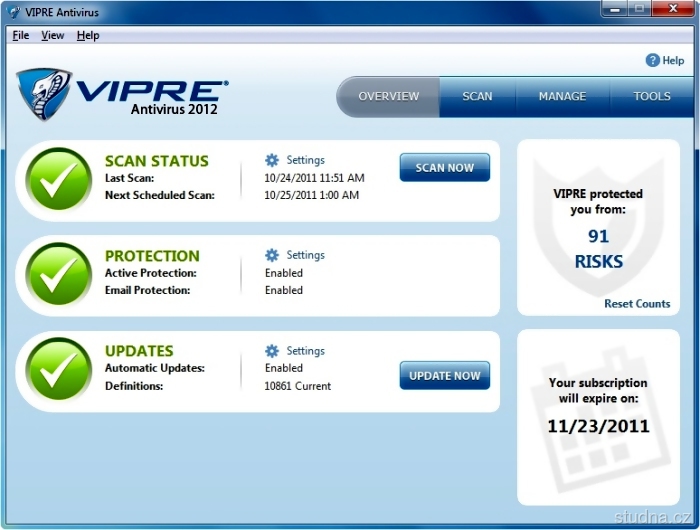Switch to the Tools tab
Viewport: 700px width, 530px height.
(652, 96)
